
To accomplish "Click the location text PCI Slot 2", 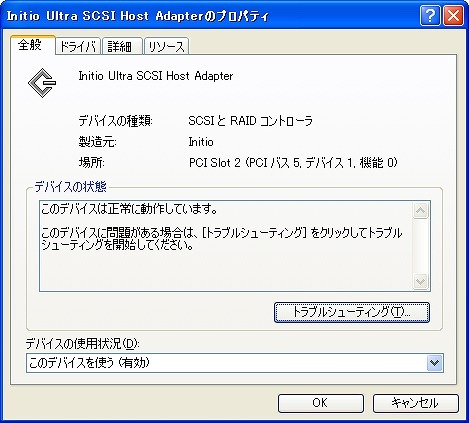I will tap(215, 163).
